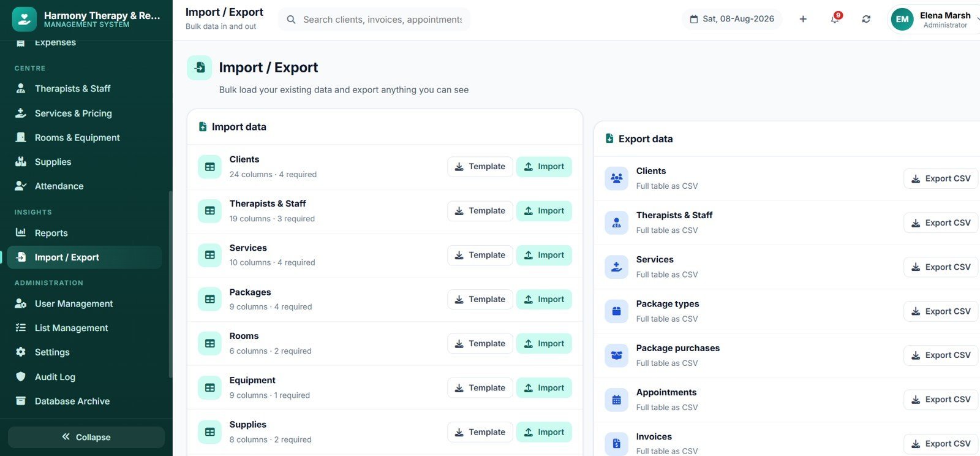
Task: Open Therapists & Staff in the sidebar
Action: 85,89
